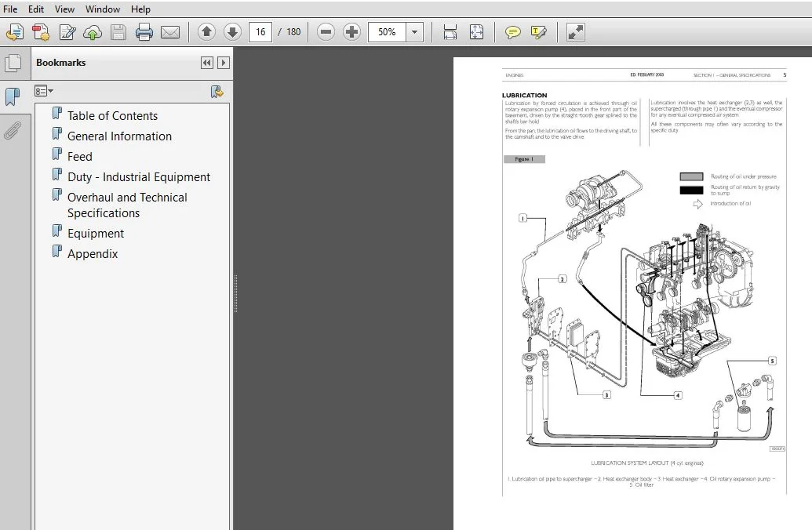The height and width of the screenshot is (530, 812).
Task: Open the Duty - Industrial Equipment bookmark
Action: point(139,177)
